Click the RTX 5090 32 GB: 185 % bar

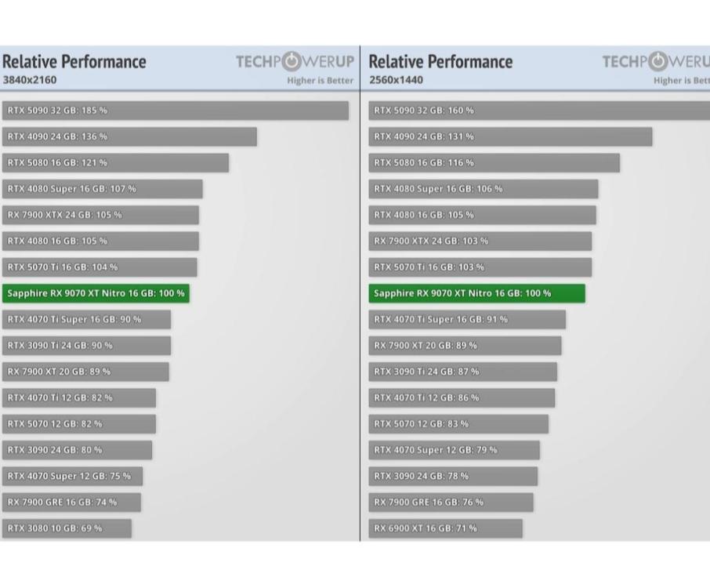[175, 111]
